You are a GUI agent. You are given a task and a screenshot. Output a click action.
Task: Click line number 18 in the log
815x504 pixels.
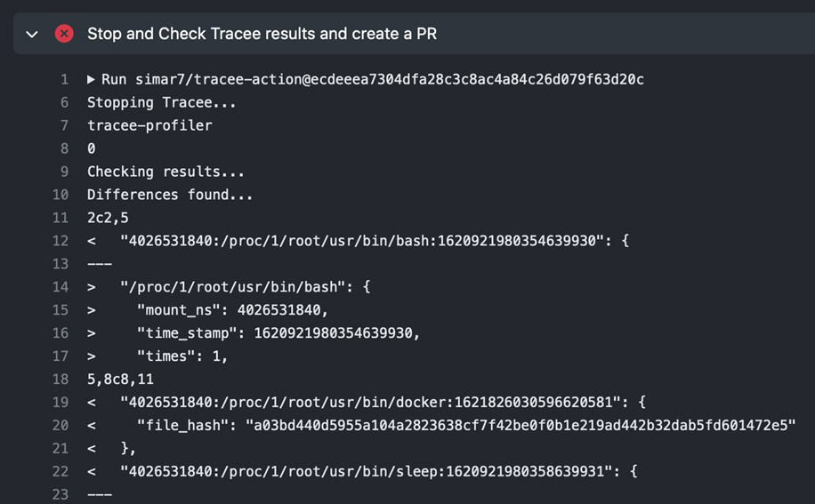pyautogui.click(x=61, y=379)
